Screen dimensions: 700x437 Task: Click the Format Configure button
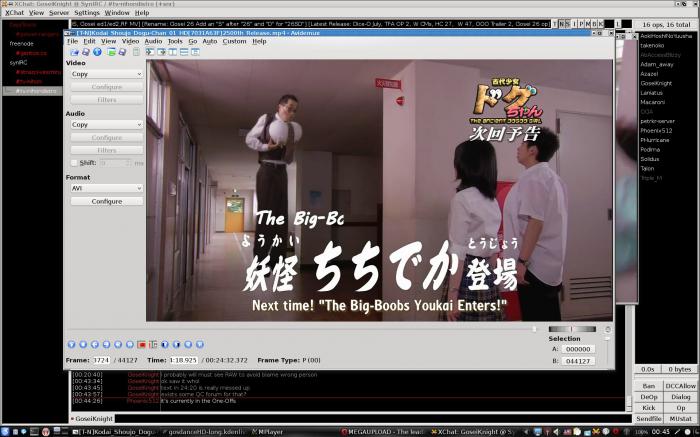[107, 201]
